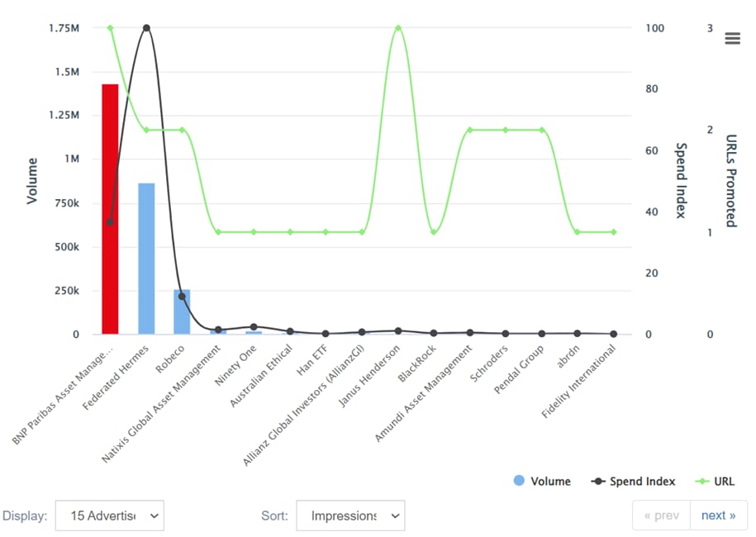Select Federated Hermes spend index peak point
The width and height of the screenshot is (756, 537).
click(146, 28)
